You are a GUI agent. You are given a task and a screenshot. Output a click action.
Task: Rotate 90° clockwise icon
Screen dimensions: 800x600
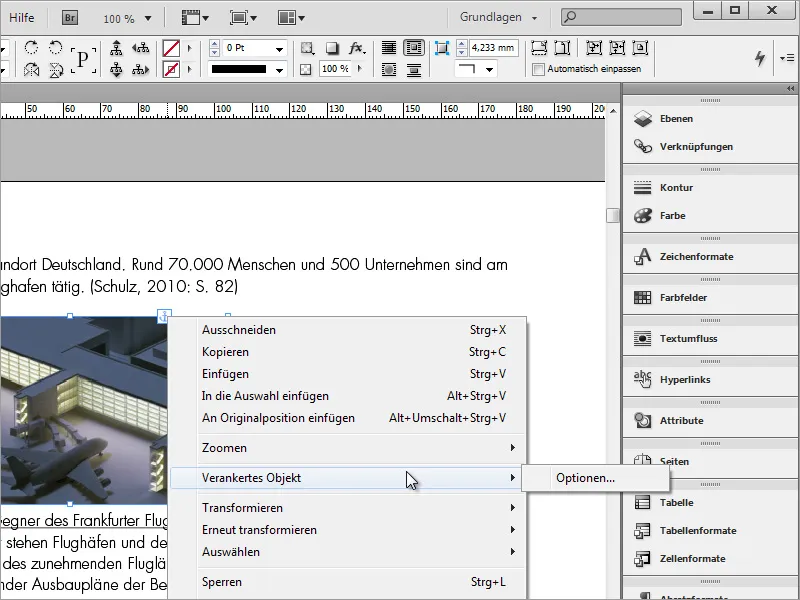click(31, 48)
